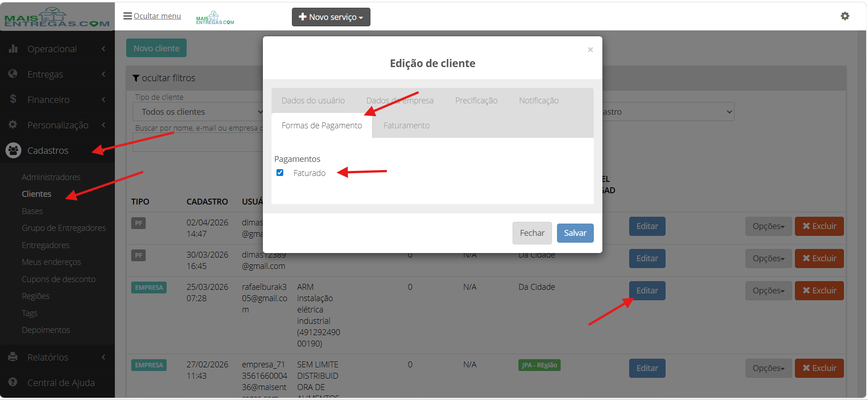The image size is (868, 400).
Task: Open Clientes in the Cadastros submenu
Action: coord(36,194)
